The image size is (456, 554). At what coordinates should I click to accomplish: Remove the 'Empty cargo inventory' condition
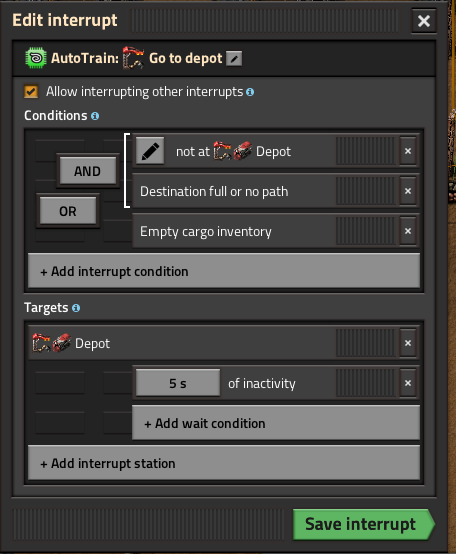[408, 231]
